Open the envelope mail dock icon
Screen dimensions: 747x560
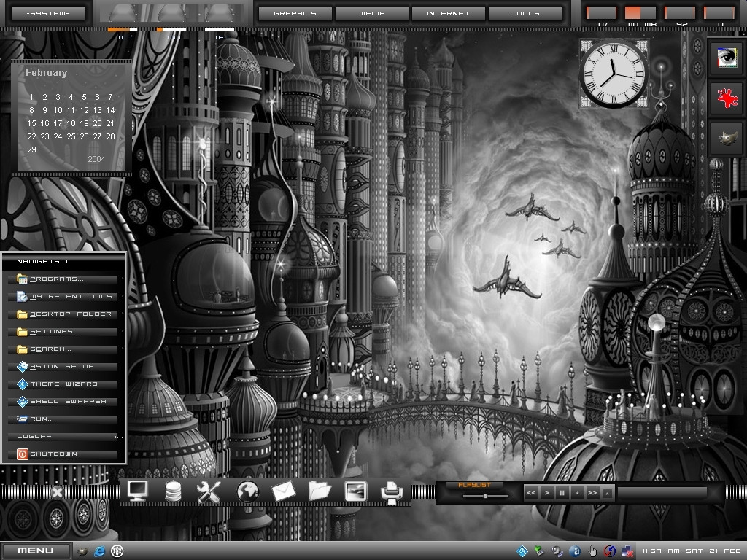coord(283,491)
